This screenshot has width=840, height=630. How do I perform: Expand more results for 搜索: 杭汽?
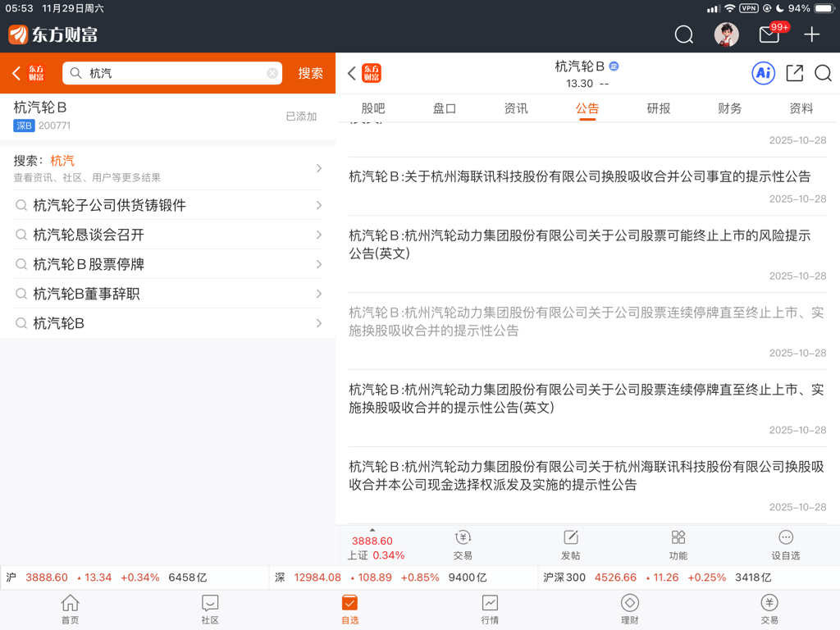click(x=167, y=168)
